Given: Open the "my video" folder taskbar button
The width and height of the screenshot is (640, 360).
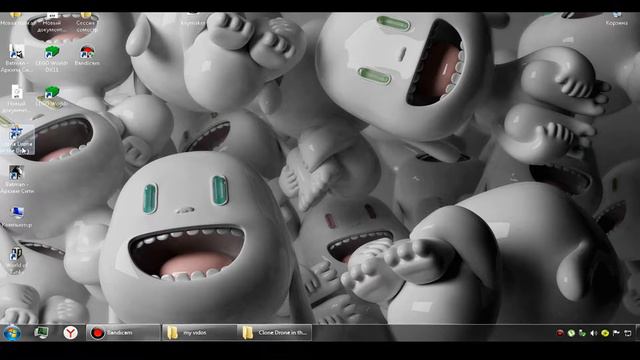Looking at the screenshot, I should 199,333.
